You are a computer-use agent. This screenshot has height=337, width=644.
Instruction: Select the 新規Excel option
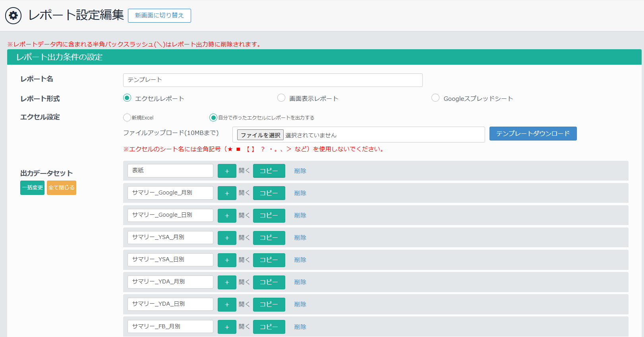127,117
